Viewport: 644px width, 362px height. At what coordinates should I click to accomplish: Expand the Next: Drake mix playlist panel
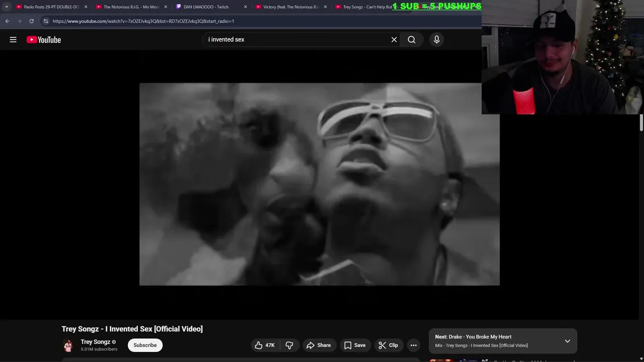567,341
